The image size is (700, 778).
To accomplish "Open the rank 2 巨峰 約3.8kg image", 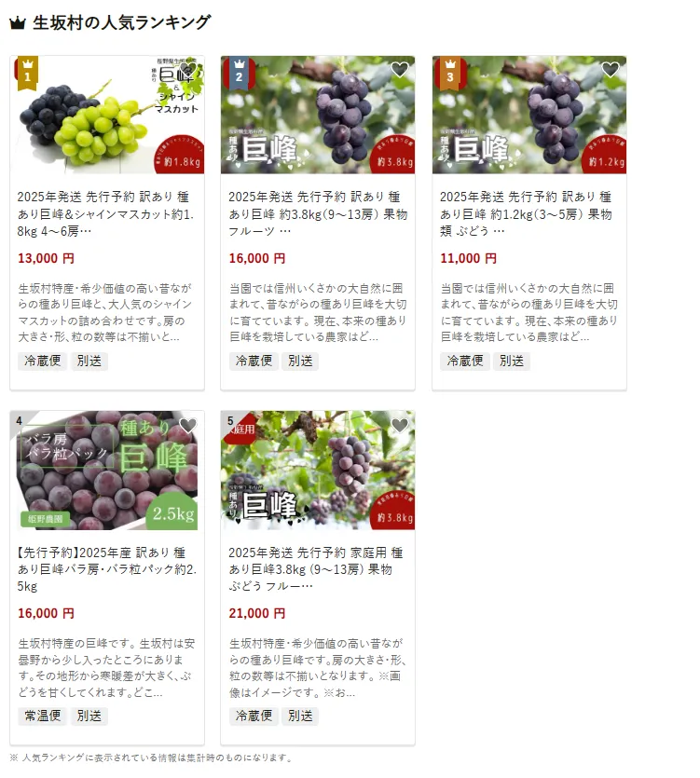I will coord(318,115).
